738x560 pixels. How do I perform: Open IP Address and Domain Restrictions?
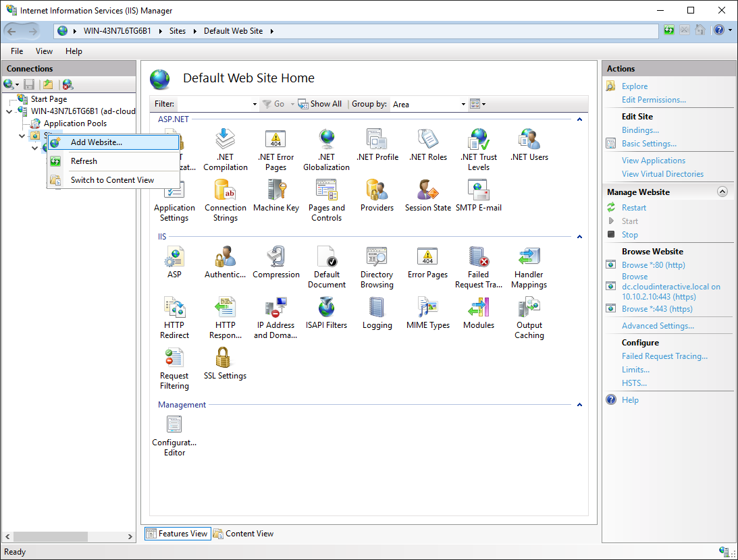[x=275, y=318]
